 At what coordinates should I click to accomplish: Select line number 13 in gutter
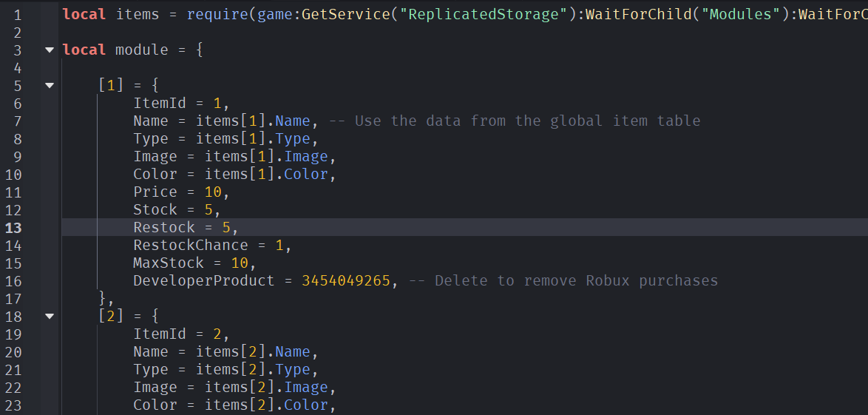click(x=13, y=228)
